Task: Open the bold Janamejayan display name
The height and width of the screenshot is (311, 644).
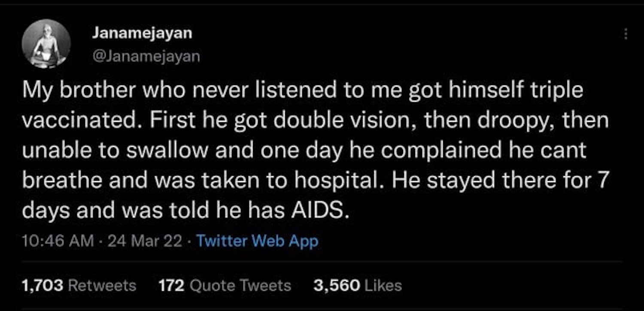Action: [x=142, y=34]
